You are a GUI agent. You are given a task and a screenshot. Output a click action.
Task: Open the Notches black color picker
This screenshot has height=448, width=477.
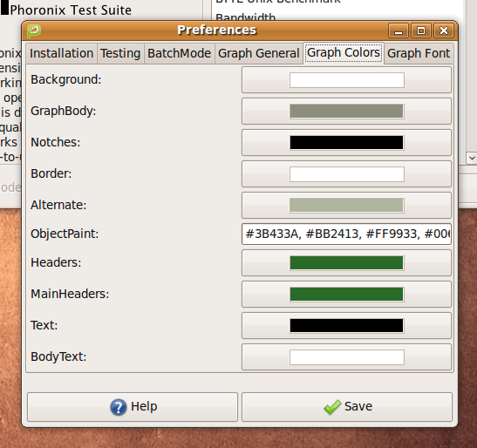pos(346,143)
